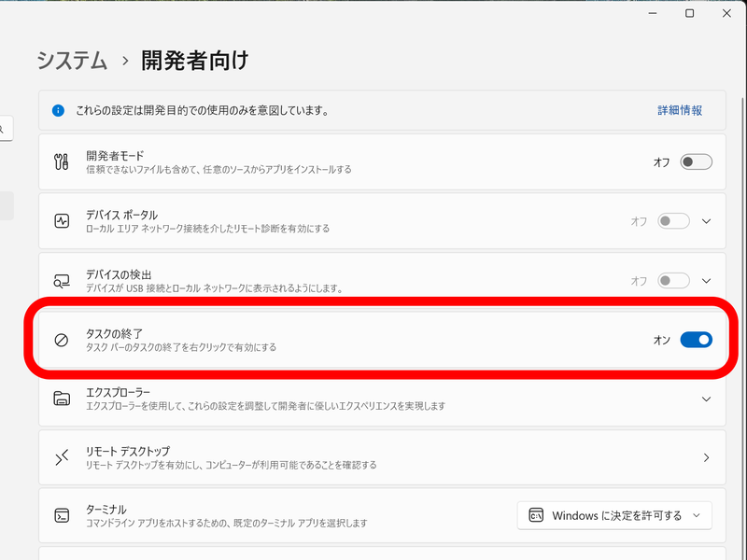The height and width of the screenshot is (560, 747).
Task: Click the developer mode wrench icon
Action: click(62, 161)
